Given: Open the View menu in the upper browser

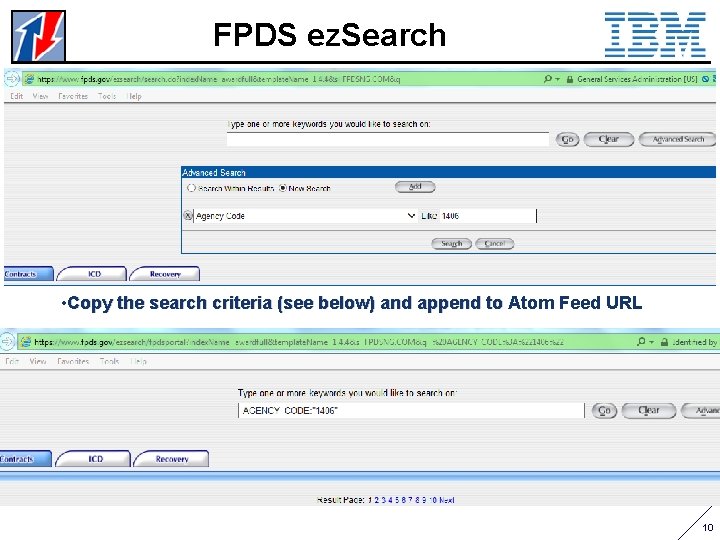Looking at the screenshot, I should pos(40,96).
